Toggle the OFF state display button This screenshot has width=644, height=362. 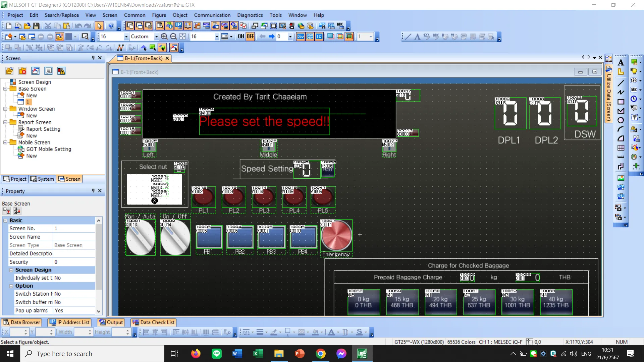coord(250,37)
